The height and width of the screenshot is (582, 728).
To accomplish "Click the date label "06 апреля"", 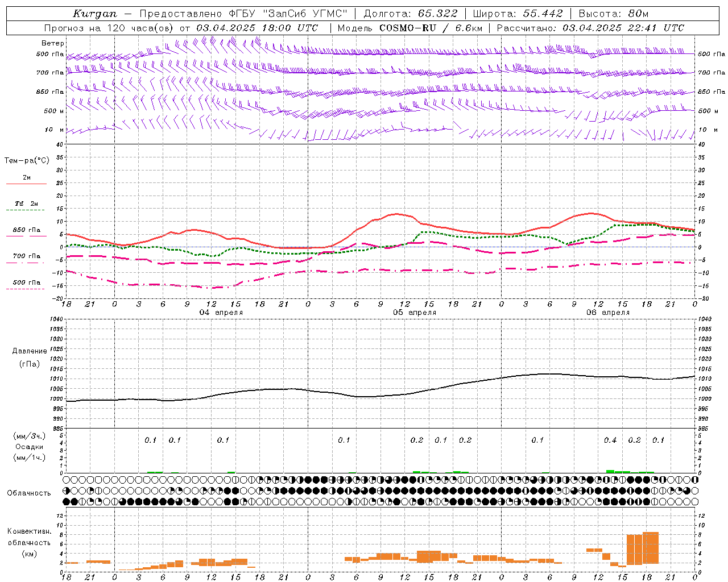I will [x=608, y=313].
